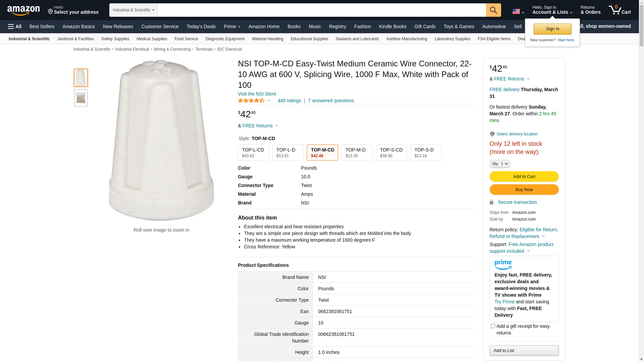The height and width of the screenshot is (362, 644).
Task: Check the gift receipt checkbox
Action: [493, 326]
